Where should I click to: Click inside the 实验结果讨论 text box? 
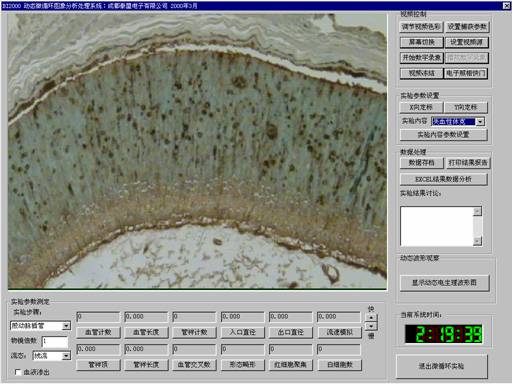tap(437, 226)
